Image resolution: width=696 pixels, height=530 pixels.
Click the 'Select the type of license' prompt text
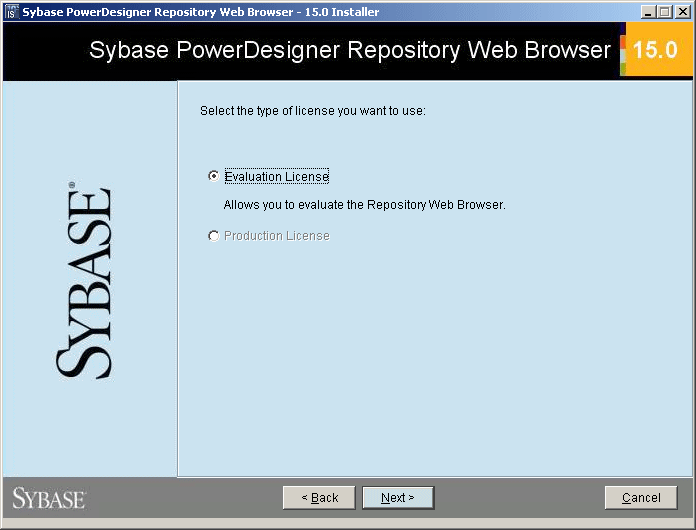(313, 111)
